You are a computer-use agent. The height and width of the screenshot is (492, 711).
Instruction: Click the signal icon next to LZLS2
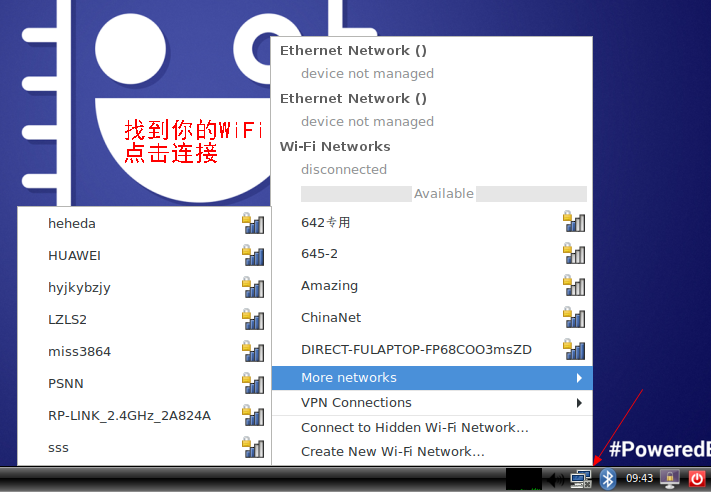[253, 319]
